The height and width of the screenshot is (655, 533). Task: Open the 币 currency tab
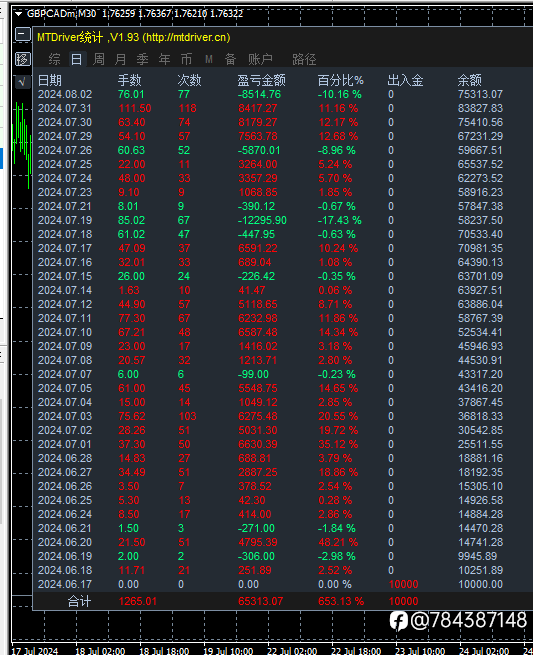(186, 59)
